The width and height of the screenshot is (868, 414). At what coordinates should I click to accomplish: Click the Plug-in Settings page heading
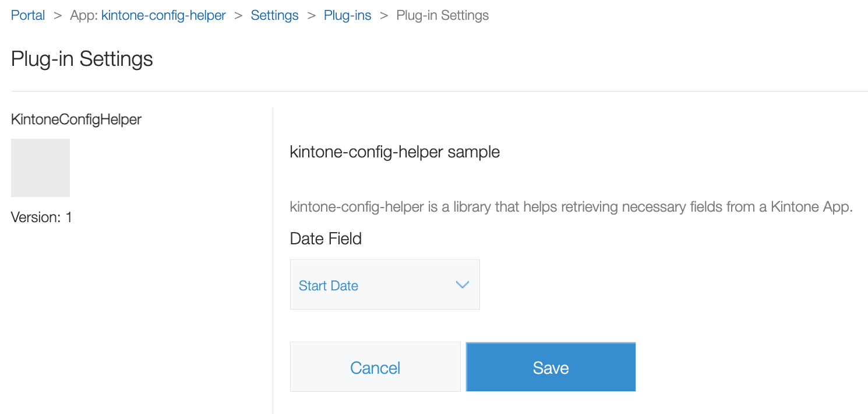click(82, 59)
